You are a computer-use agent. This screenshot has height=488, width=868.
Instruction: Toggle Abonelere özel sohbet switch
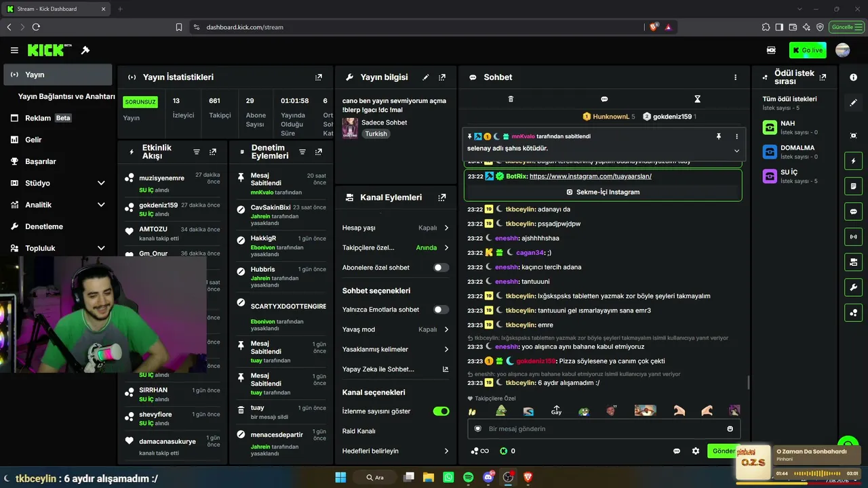point(441,268)
